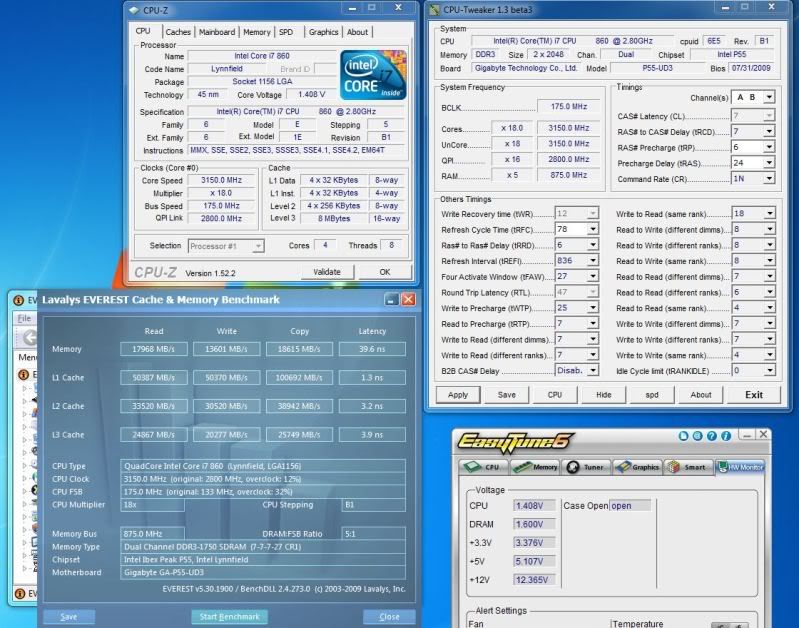Image resolution: width=799 pixels, height=628 pixels.
Task: Click the L3 Cache Copy value 25749 MB/s
Action: (299, 435)
